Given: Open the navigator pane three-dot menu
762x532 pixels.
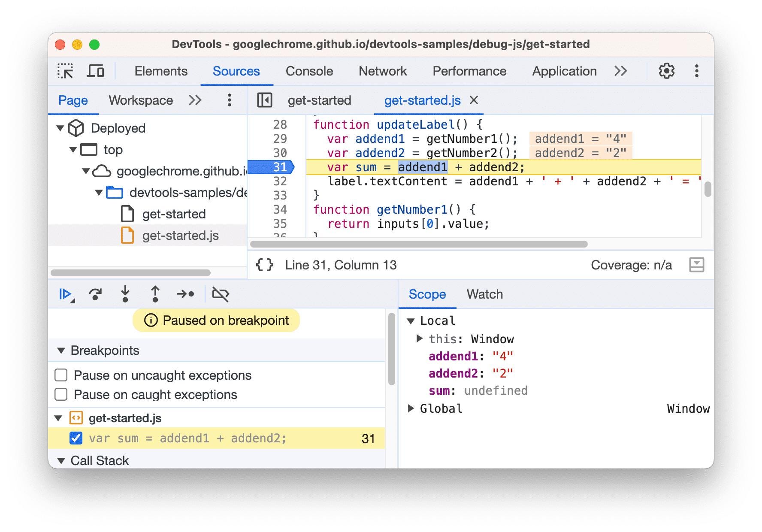Looking at the screenshot, I should 230,100.
